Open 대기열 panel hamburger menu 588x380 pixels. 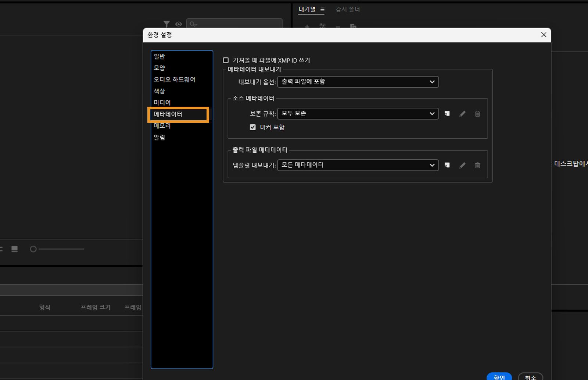click(322, 10)
